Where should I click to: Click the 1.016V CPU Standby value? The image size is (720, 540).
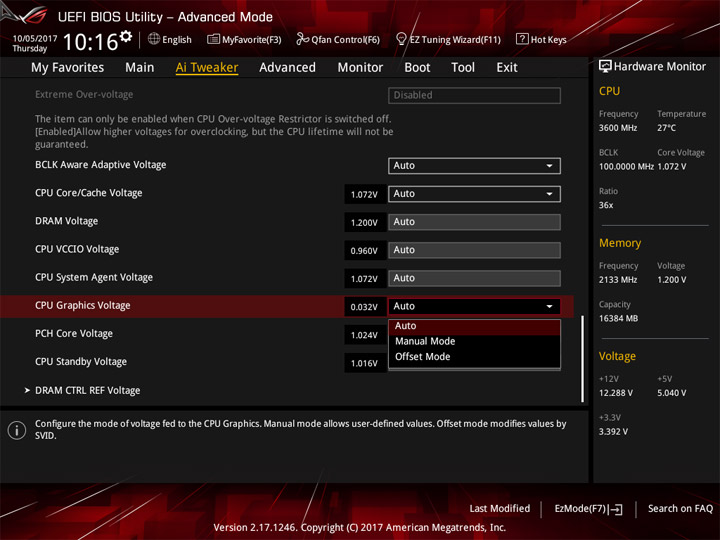pyautogui.click(x=365, y=363)
